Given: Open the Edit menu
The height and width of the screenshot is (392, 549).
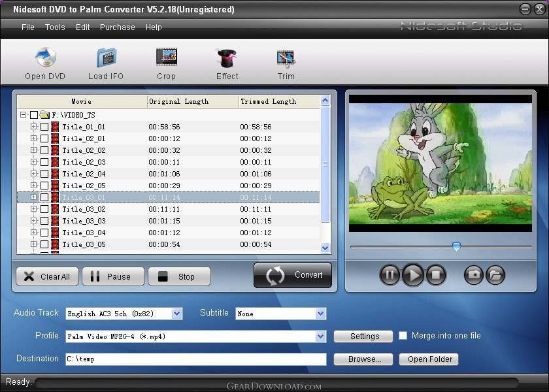Looking at the screenshot, I should [x=82, y=27].
